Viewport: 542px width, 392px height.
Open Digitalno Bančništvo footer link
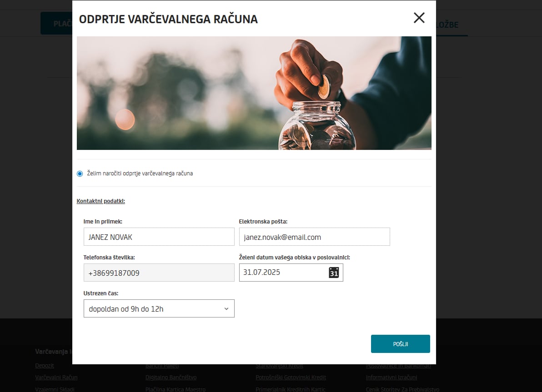(x=171, y=377)
